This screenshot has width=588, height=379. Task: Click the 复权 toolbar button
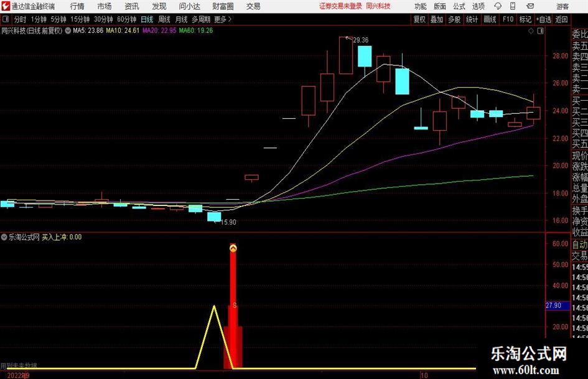click(419, 19)
